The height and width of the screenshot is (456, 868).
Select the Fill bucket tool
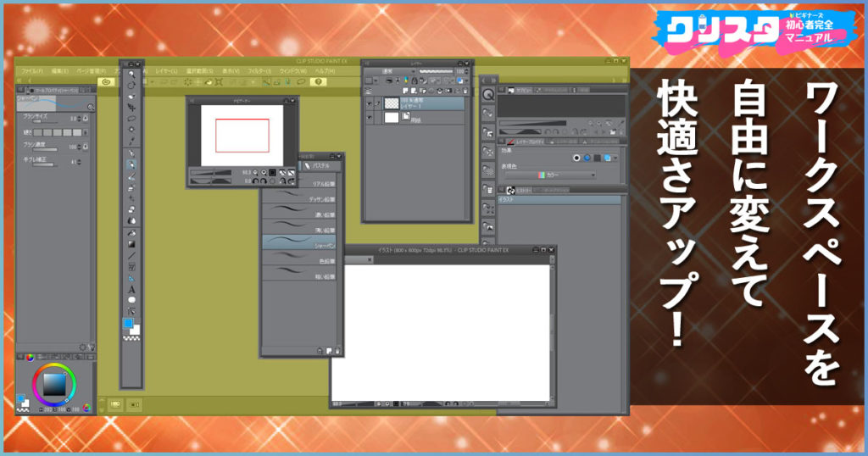131,233
